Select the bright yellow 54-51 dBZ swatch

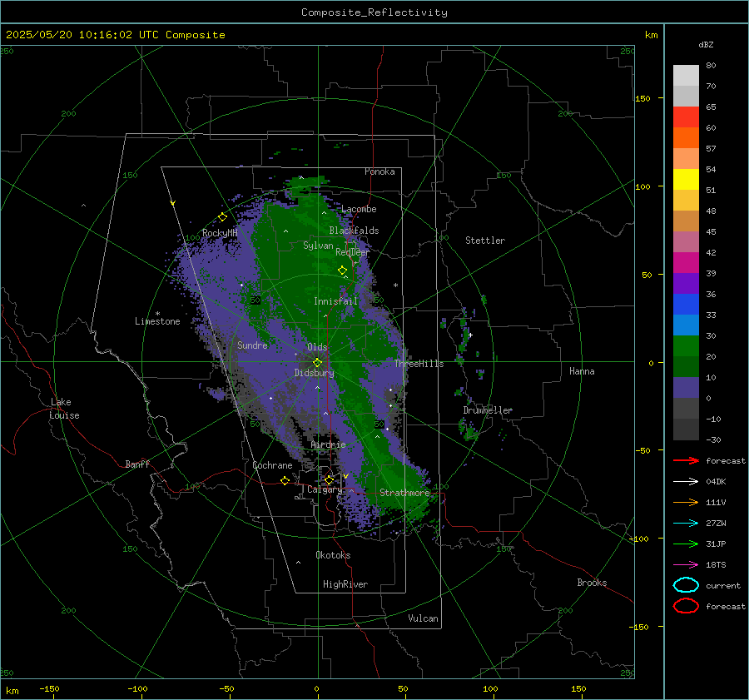point(686,179)
